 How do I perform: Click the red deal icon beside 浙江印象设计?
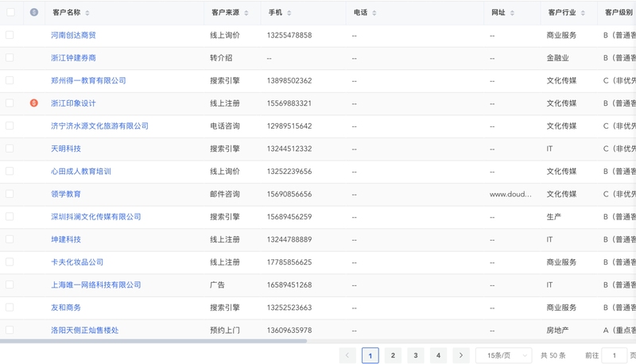(x=34, y=103)
